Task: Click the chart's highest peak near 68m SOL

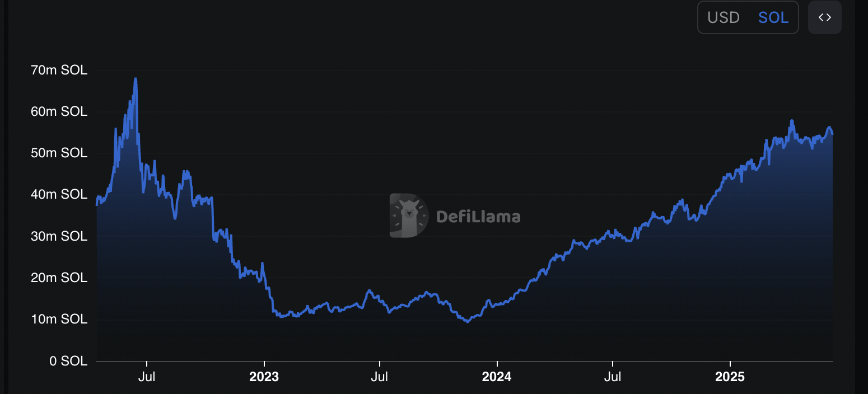Action: (x=136, y=79)
